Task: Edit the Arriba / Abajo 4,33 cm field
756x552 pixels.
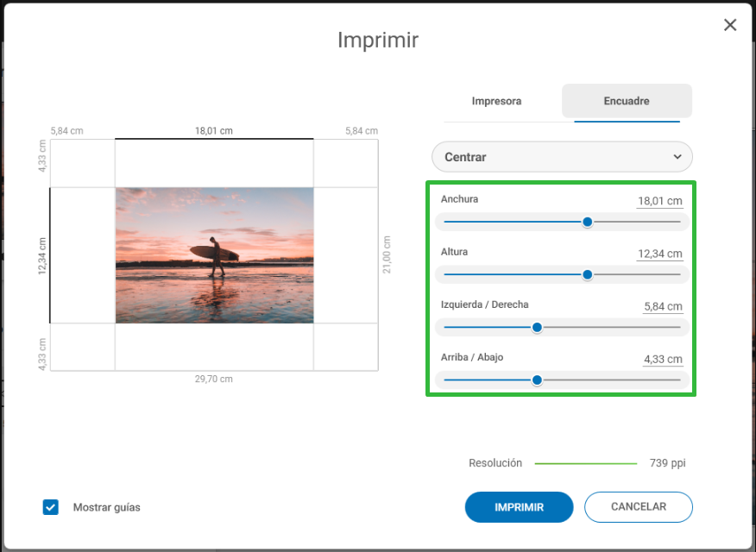Action: point(663,360)
